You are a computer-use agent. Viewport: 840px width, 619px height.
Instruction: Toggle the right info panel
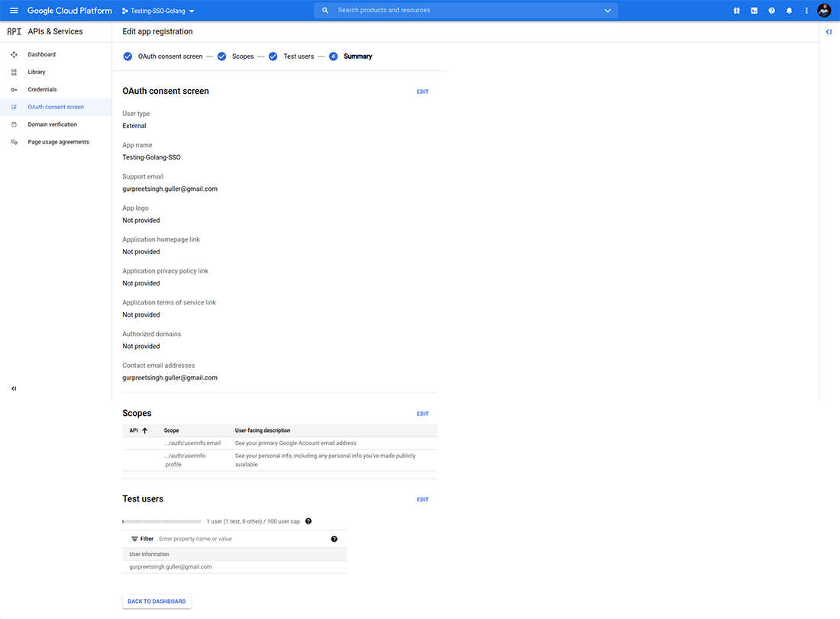pyautogui.click(x=829, y=32)
